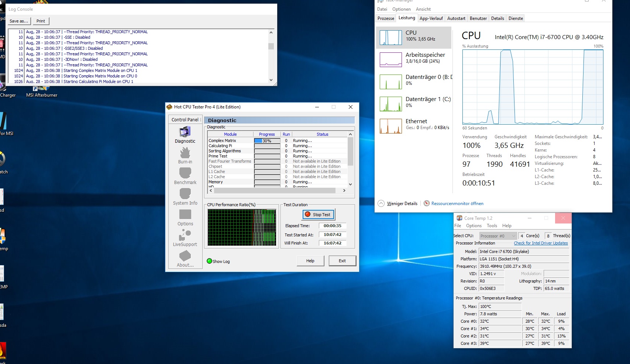Open the Tools menu in Core Temp
The image size is (630, 364).
492,226
